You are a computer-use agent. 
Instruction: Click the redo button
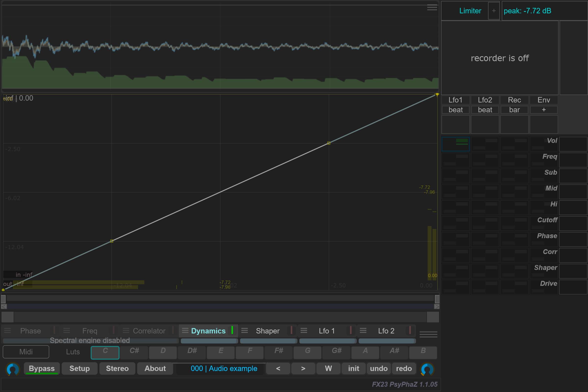404,368
